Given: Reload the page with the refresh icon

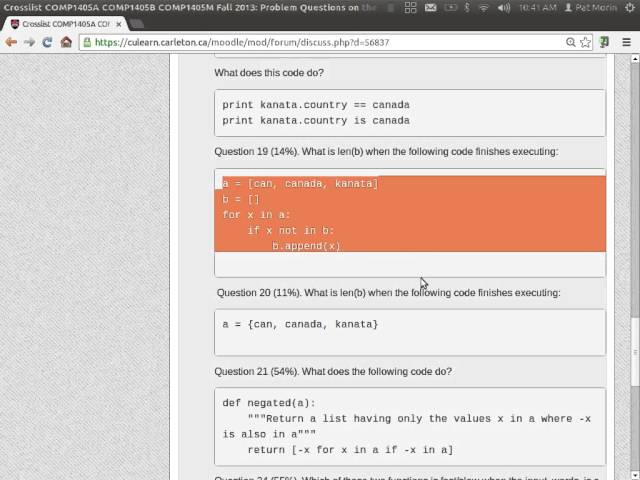Looking at the screenshot, I should point(47,42).
